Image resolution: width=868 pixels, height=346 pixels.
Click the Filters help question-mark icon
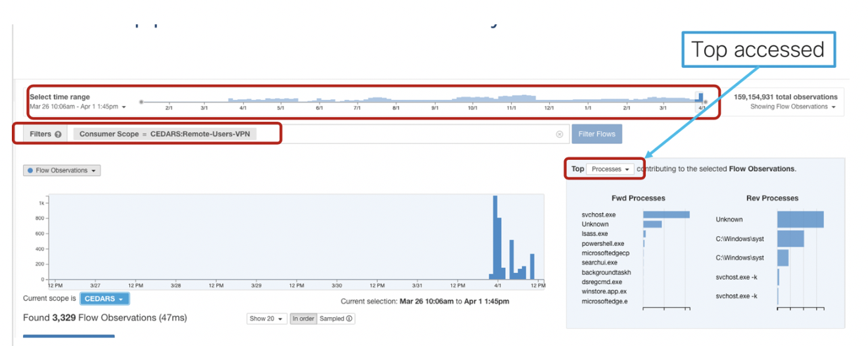pos(58,134)
